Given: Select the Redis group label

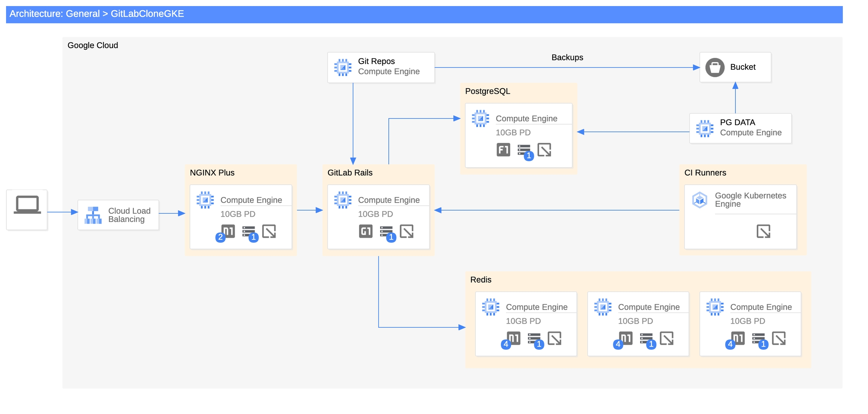Looking at the screenshot, I should [481, 280].
